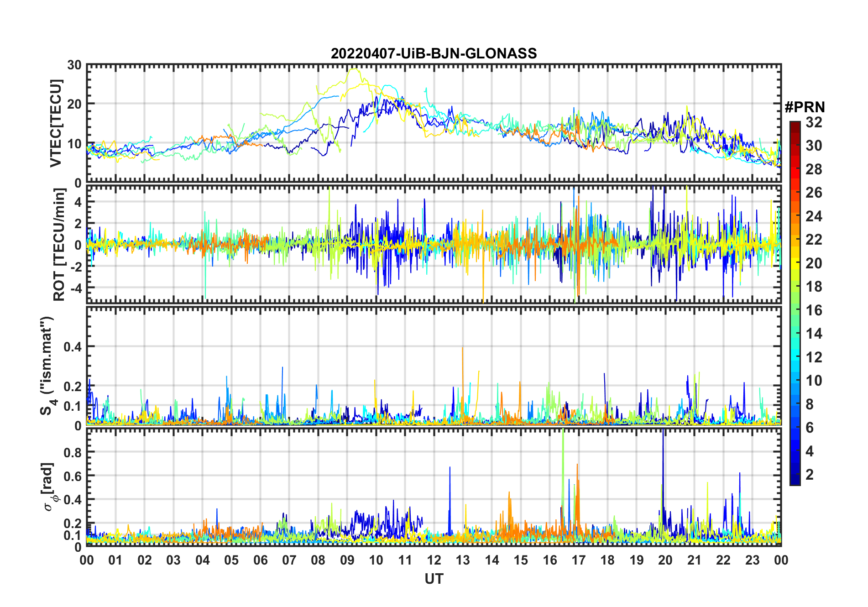868x607 pixels.
Task: Click colorbar tick label 28
Action: 814,169
